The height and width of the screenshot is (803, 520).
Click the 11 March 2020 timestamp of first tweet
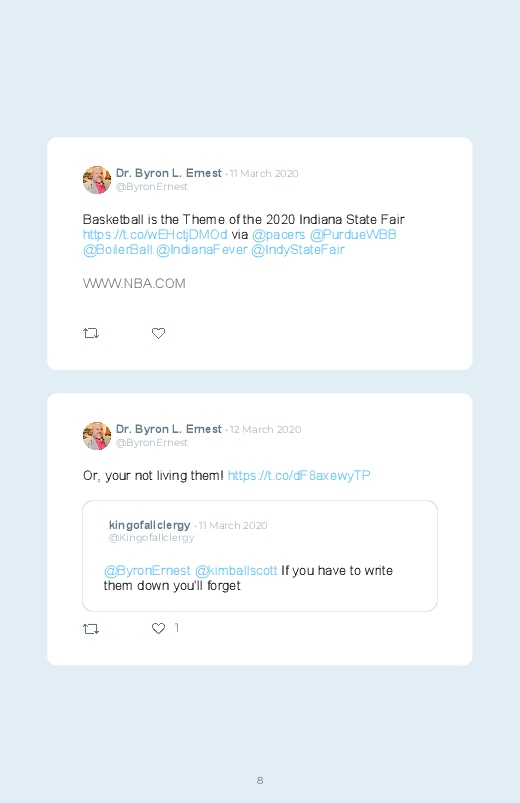264,174
